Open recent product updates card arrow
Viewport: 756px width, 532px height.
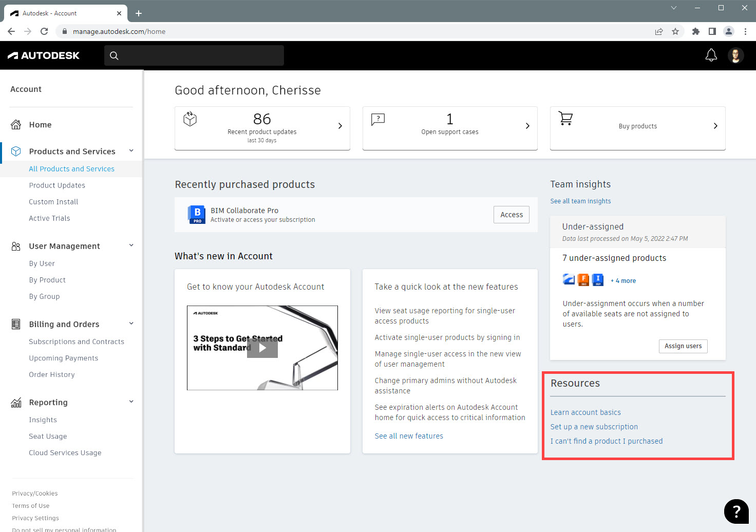340,126
